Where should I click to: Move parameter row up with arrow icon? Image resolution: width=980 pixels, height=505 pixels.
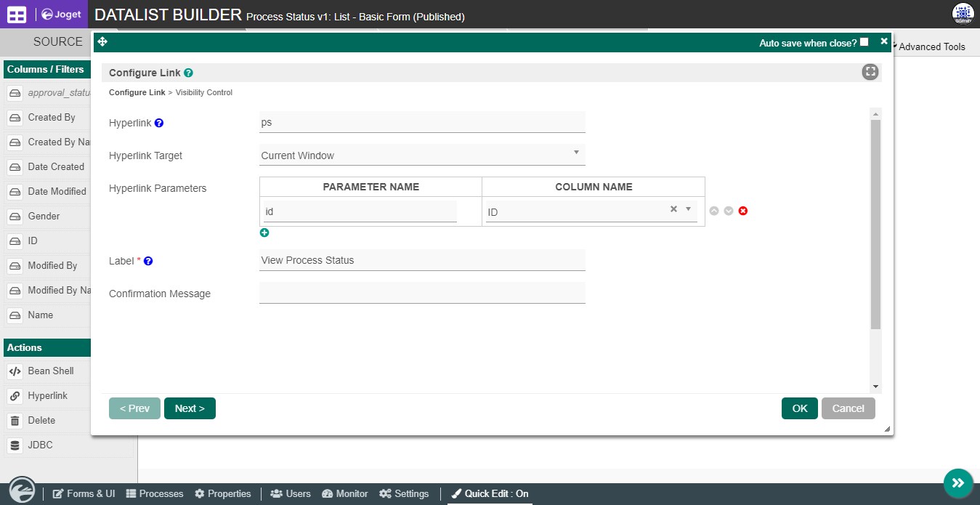point(714,211)
